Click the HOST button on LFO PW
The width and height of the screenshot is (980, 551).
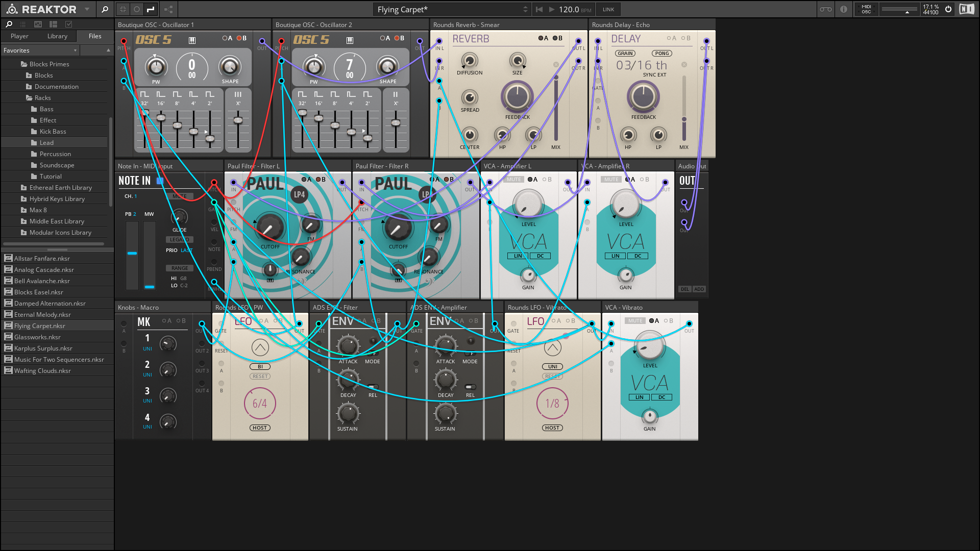click(260, 428)
